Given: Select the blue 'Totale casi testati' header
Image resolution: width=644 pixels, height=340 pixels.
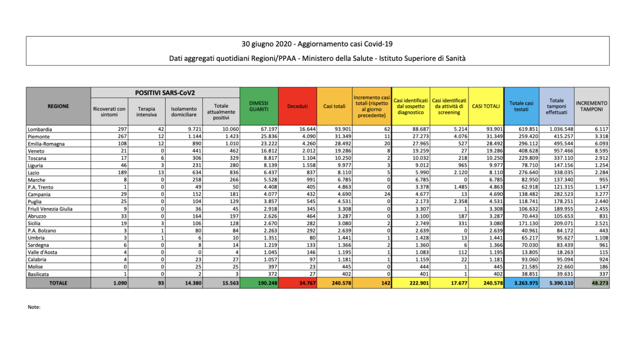Looking at the screenshot, I should click(522, 106).
